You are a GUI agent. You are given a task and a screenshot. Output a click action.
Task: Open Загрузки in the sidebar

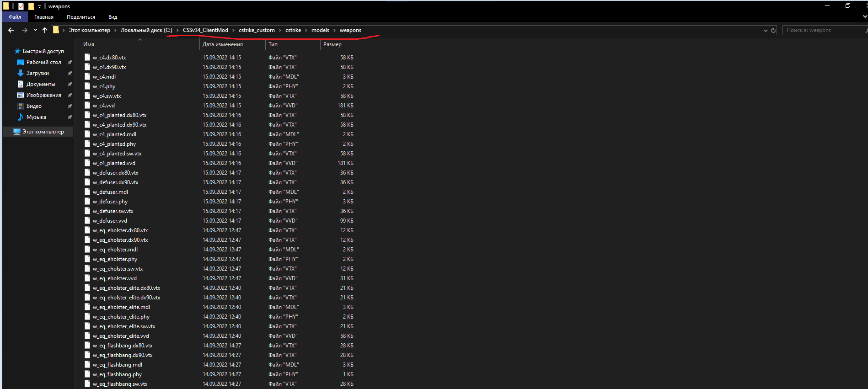click(38, 73)
